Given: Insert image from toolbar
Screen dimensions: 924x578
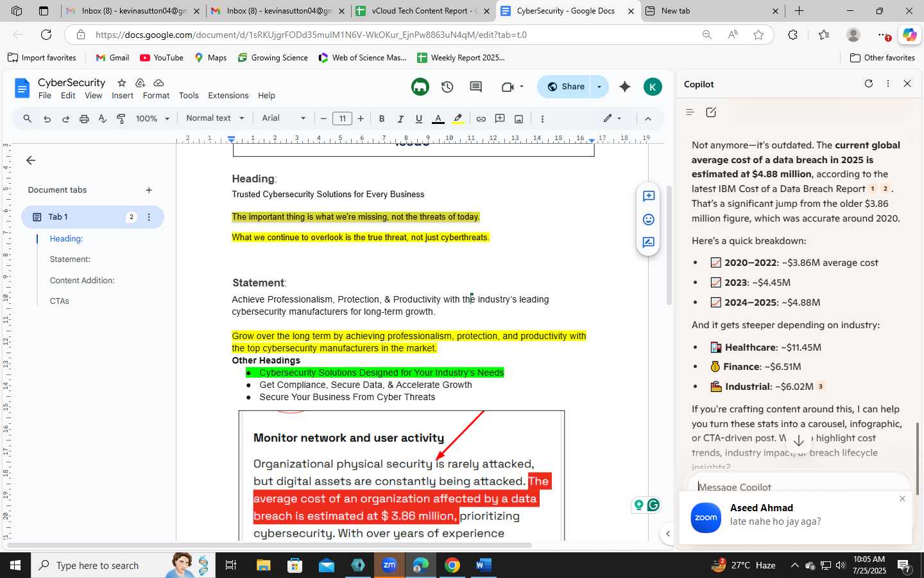Looking at the screenshot, I should coord(519,119).
